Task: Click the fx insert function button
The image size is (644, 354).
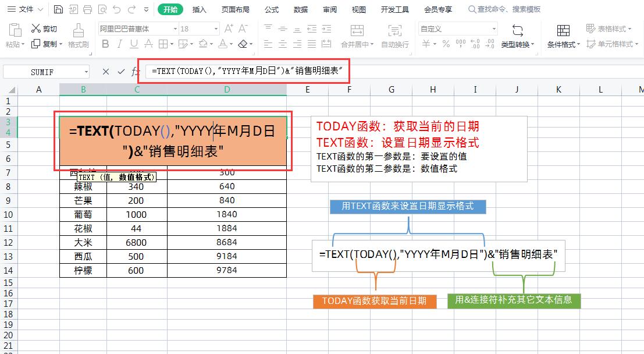Action: pos(135,72)
